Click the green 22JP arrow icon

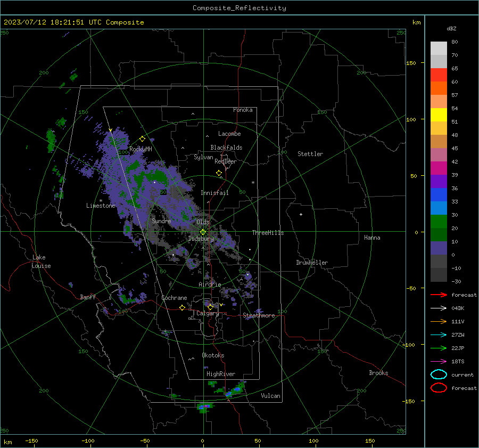coord(439,348)
